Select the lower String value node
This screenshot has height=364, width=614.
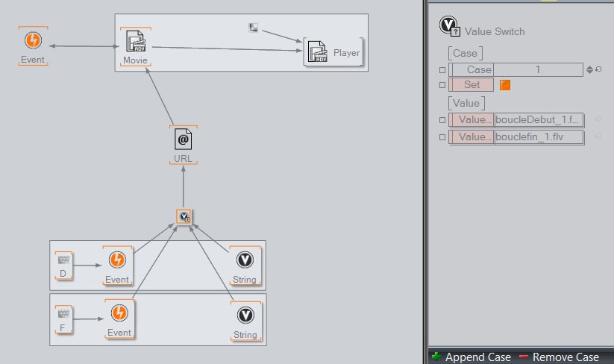pos(245,314)
